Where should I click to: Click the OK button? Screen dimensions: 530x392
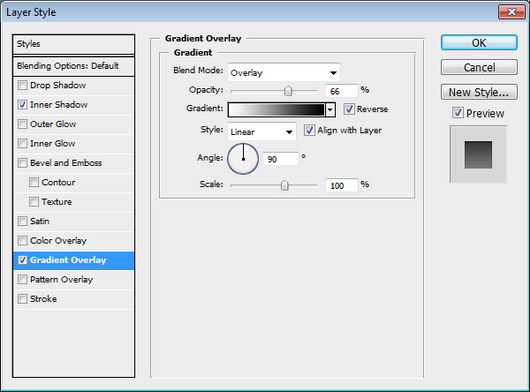point(479,43)
